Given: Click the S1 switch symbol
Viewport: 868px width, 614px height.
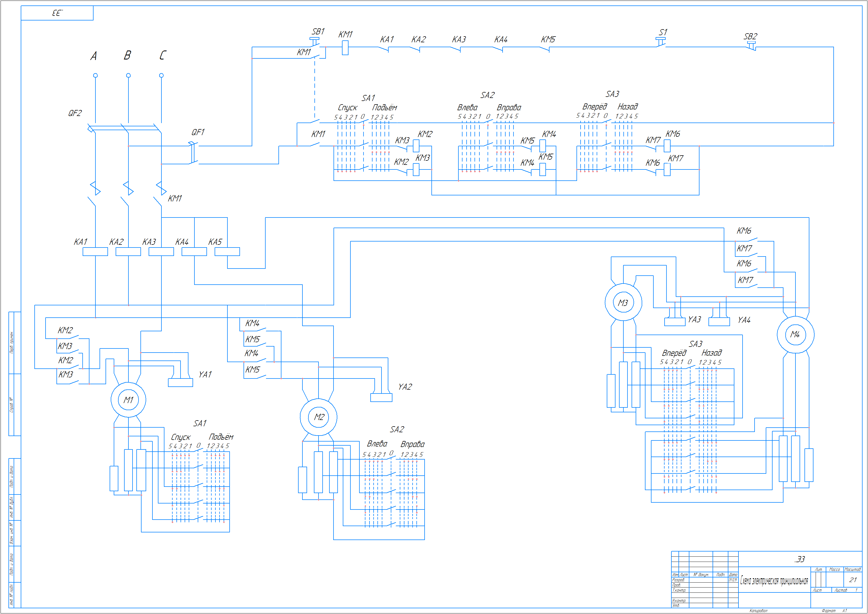Looking at the screenshot, I should (660, 41).
